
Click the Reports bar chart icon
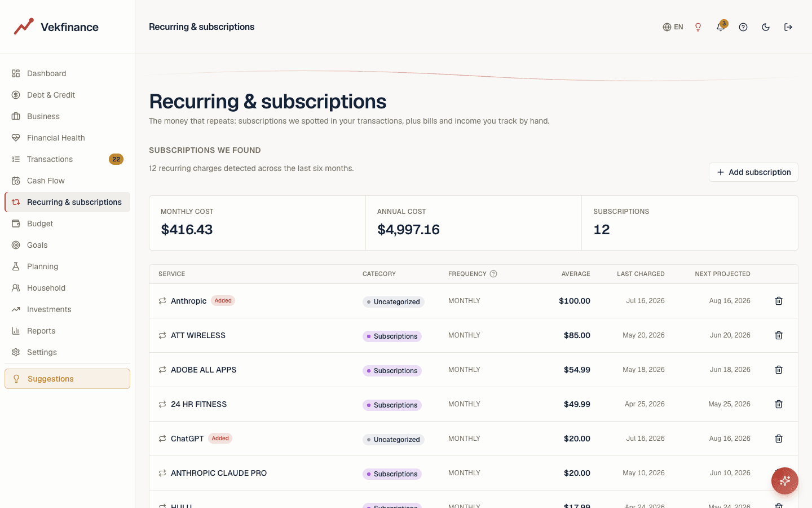(x=16, y=331)
